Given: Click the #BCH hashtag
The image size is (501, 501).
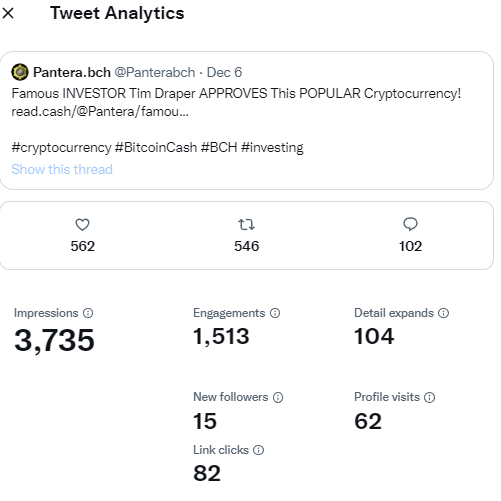Looking at the screenshot, I should tap(219, 148).
